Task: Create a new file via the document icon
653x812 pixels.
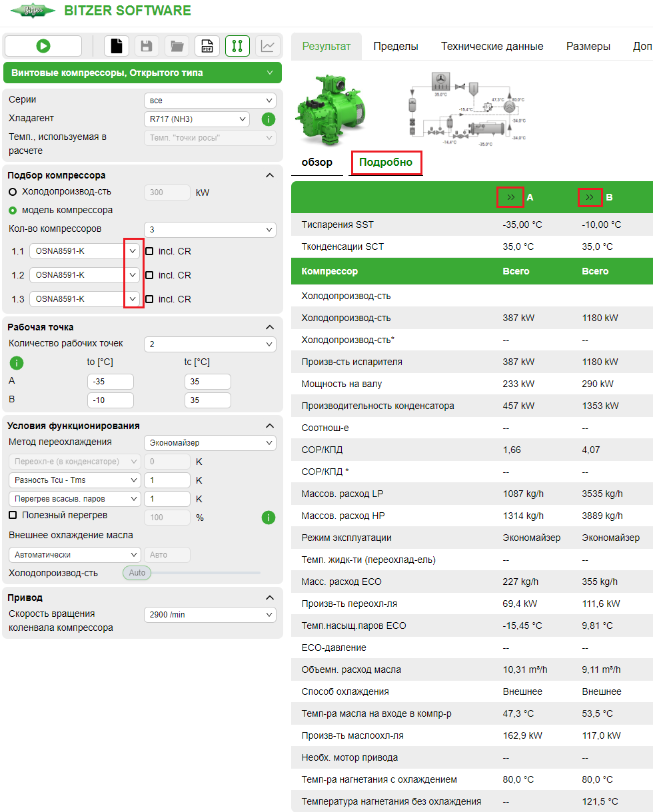Action: [117, 46]
